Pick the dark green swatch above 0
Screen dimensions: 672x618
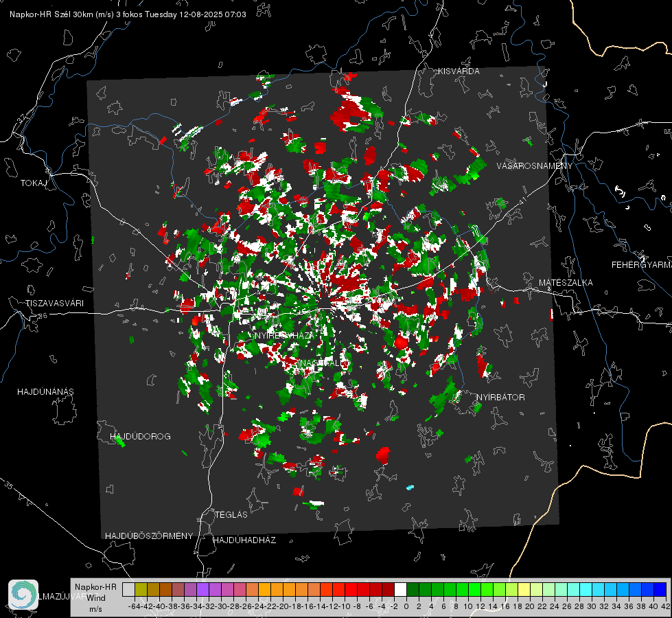[413, 589]
